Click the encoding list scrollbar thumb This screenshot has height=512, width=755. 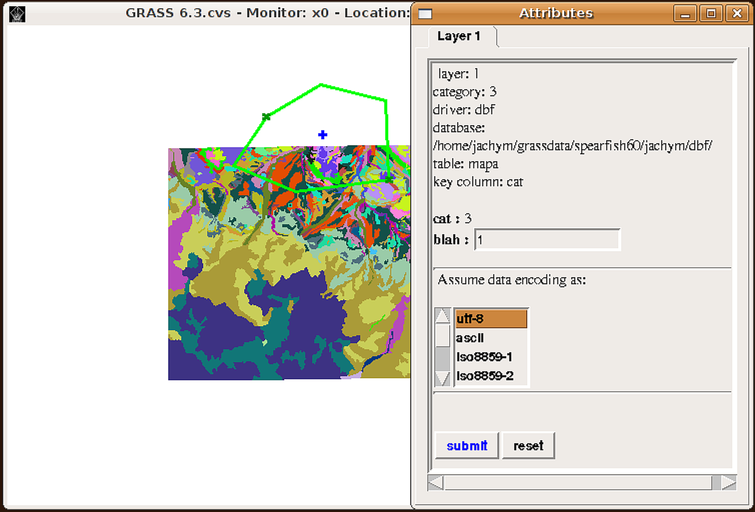(x=443, y=335)
